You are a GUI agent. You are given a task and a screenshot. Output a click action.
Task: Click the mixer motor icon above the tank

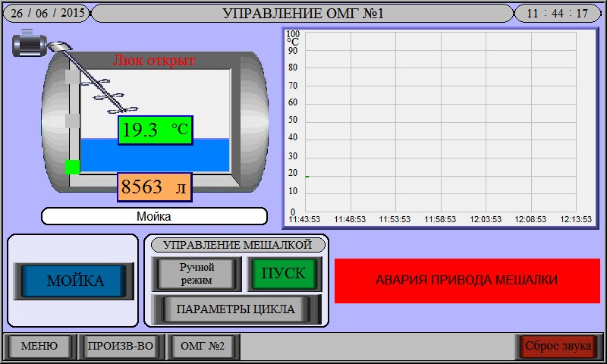point(30,42)
